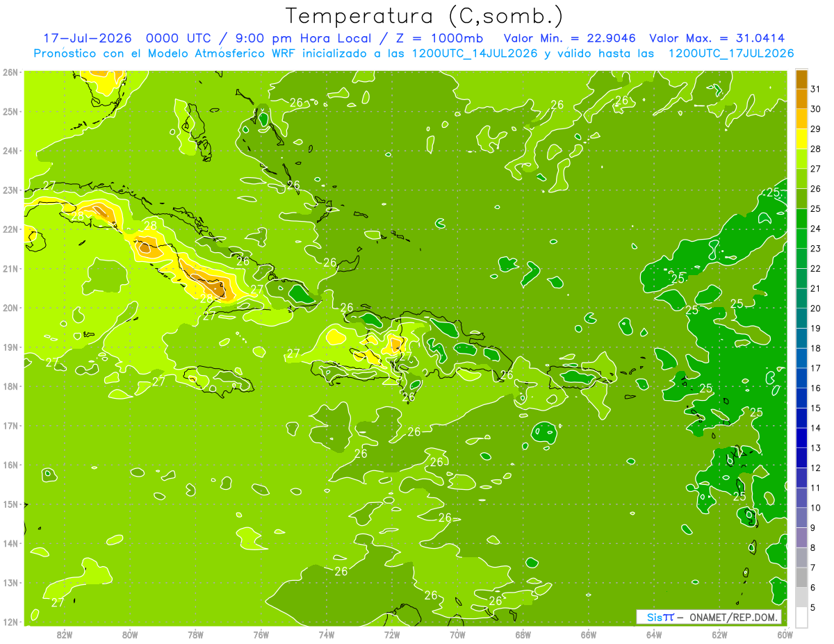This screenshot has width=834, height=644.
Task: Click the dark orange swatch above legend 31
Action: tap(801, 79)
